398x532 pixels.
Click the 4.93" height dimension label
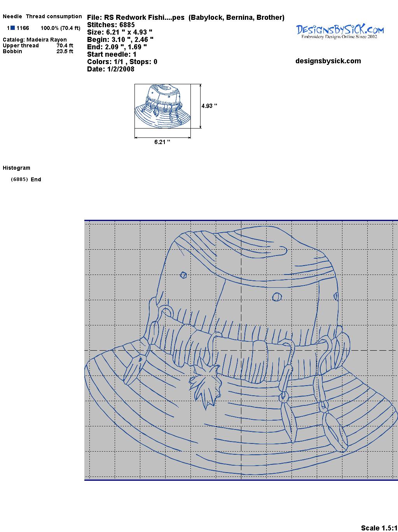[x=209, y=106]
